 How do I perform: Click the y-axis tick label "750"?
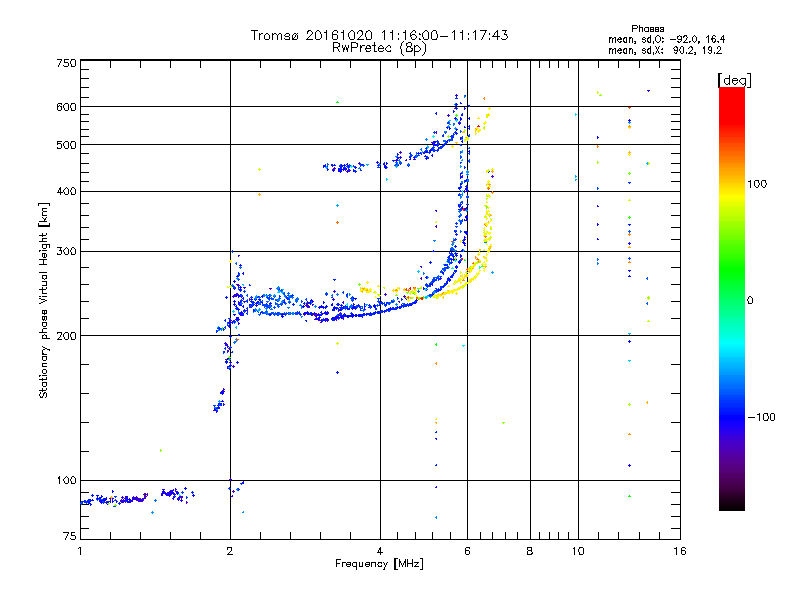(x=66, y=63)
